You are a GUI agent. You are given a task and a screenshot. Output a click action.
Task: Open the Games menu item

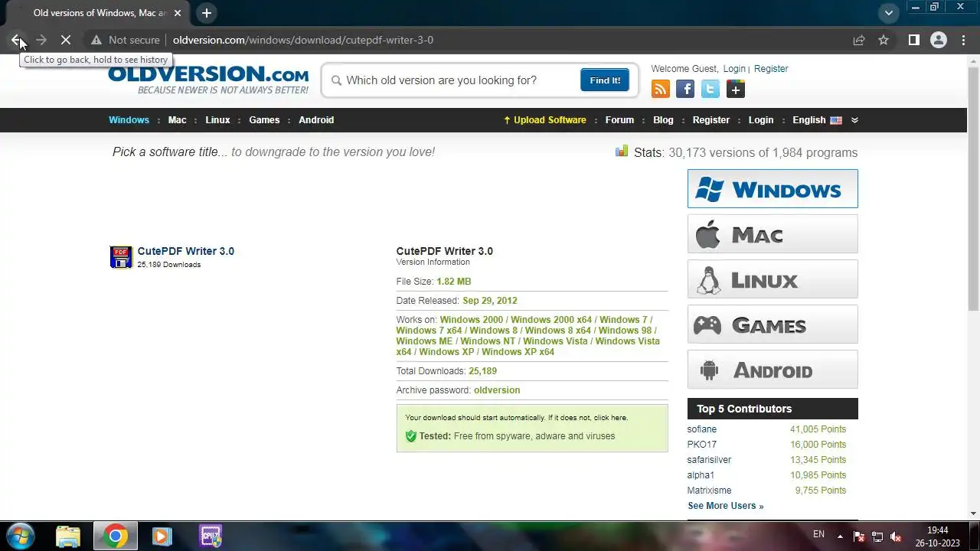click(x=264, y=120)
